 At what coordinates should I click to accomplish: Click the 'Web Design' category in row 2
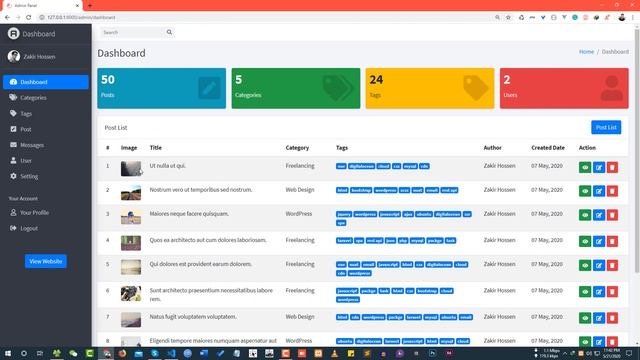click(x=300, y=190)
